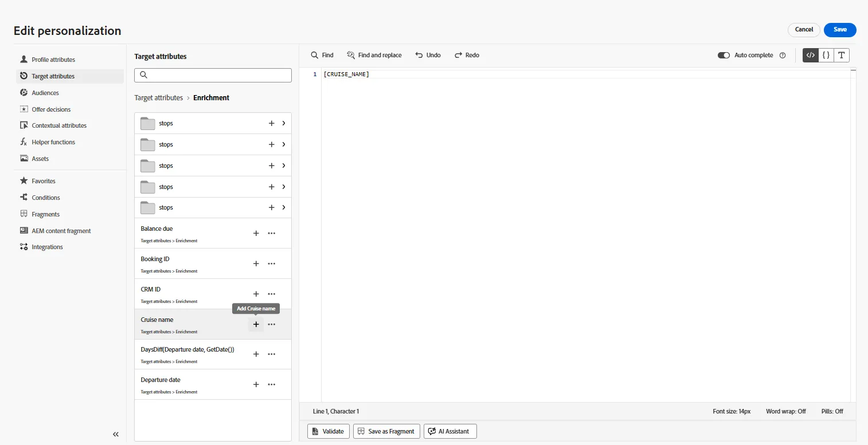Screen dimensions: 868x445
Task: Open more options for DaysDiff attribute
Action: click(x=272, y=355)
